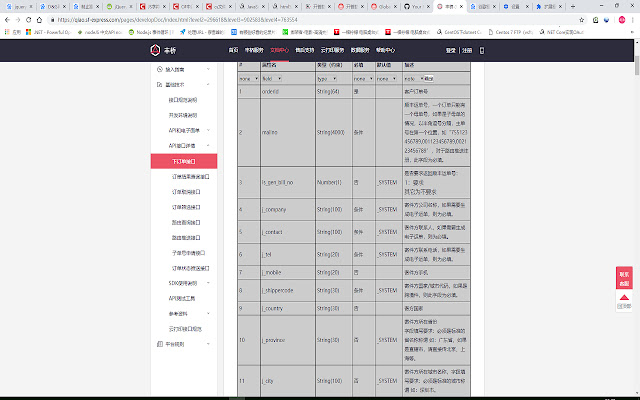Screen dimensions: 640x400
Task: Click the mobile phone icon in site header
Action: coord(482,50)
